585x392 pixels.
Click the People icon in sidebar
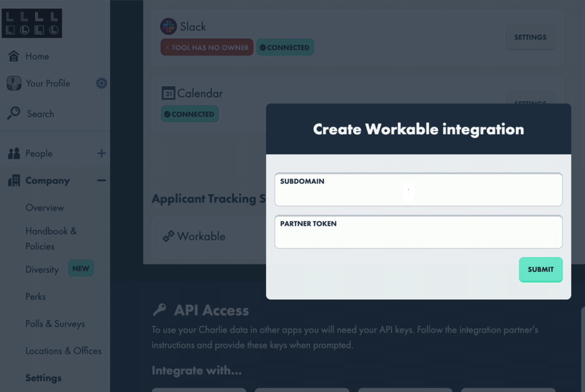tap(14, 153)
